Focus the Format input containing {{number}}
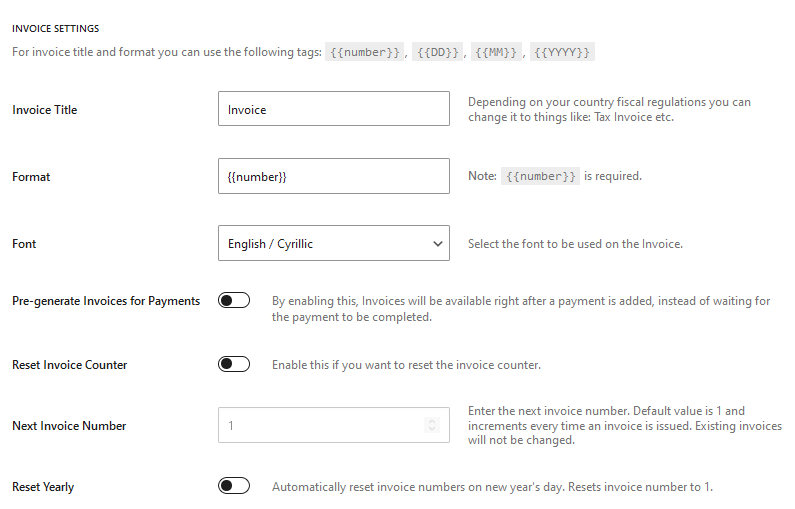The image size is (795, 509). 333,177
